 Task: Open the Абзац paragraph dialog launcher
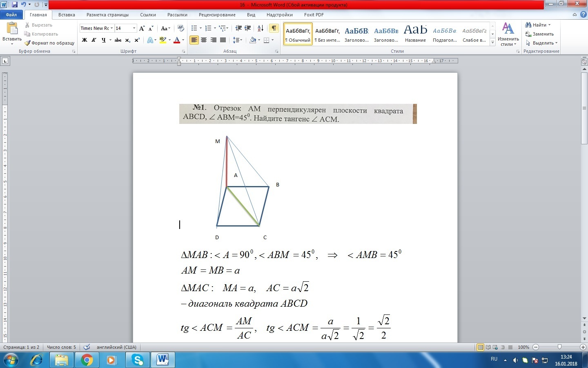(277, 52)
